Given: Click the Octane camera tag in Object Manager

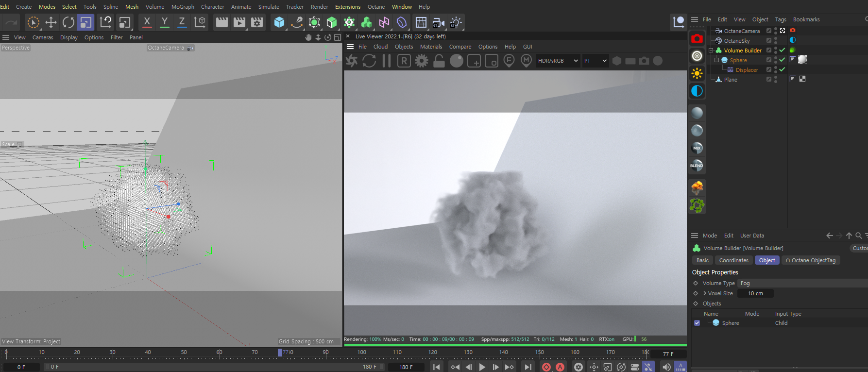Looking at the screenshot, I should [793, 30].
